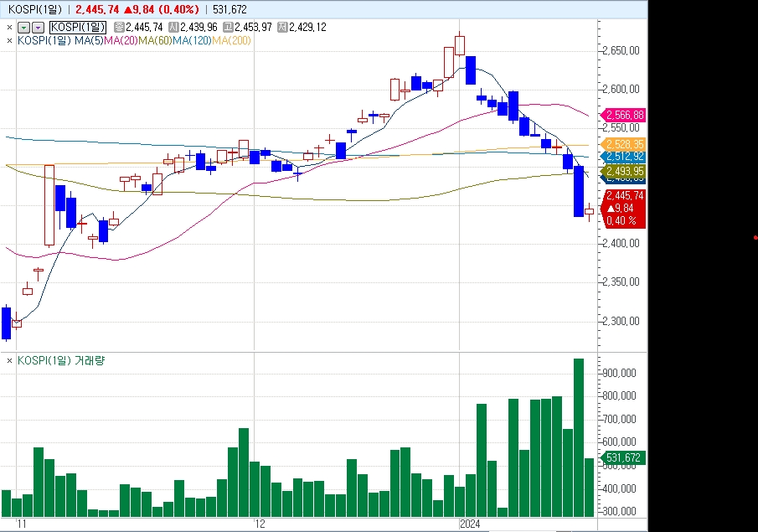The width and height of the screenshot is (758, 532).
Task: Select the orange MA(200) legend label
Action: [231, 39]
